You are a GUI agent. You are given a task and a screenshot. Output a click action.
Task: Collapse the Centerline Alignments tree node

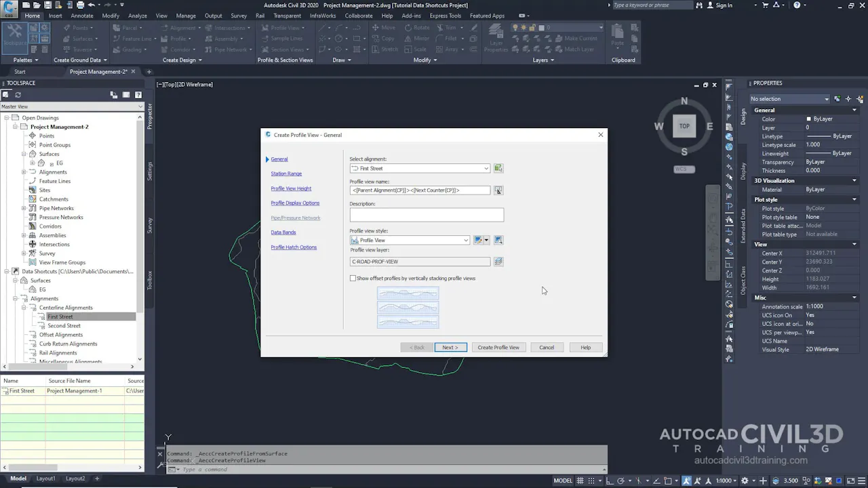tap(23, 308)
